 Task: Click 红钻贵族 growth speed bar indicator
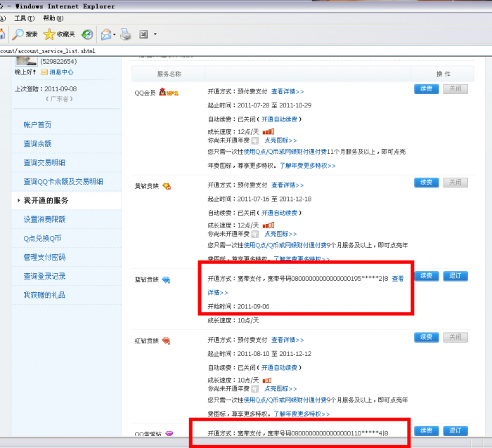pos(266,381)
